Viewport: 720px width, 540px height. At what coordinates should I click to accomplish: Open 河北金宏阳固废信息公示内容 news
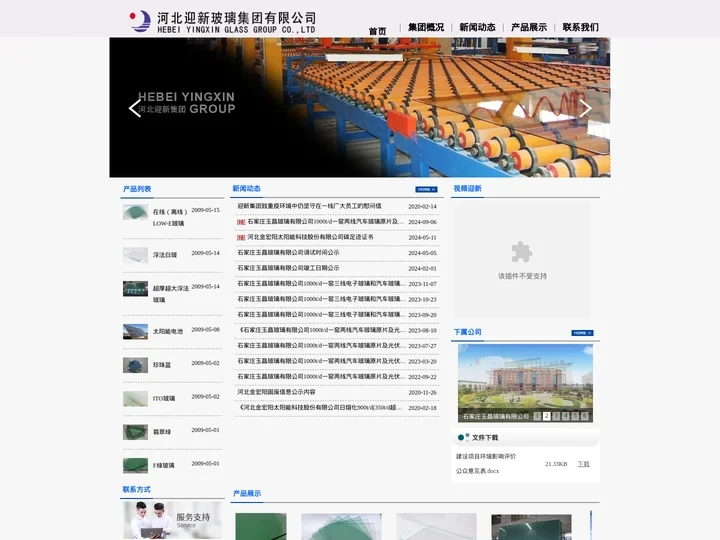[x=276, y=392]
